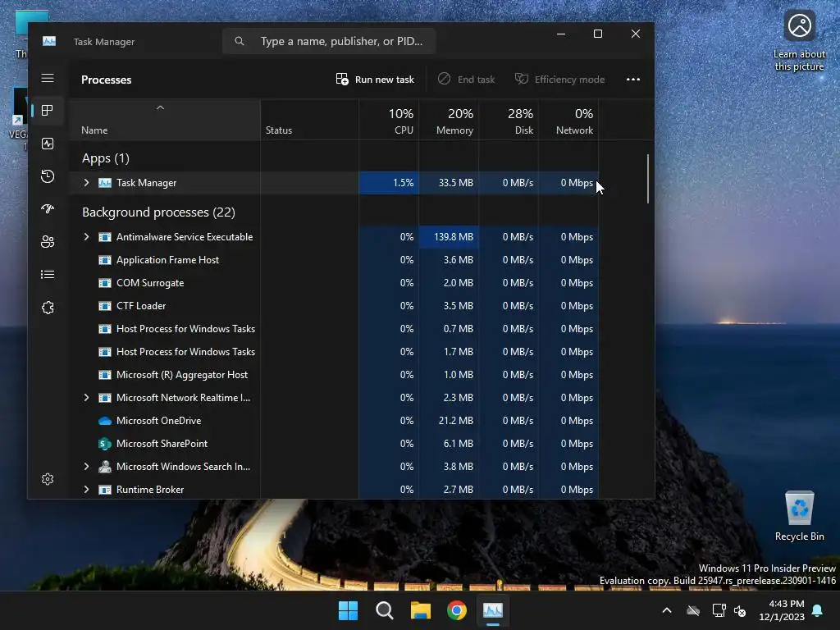Image resolution: width=840 pixels, height=630 pixels.
Task: Sort processes by Network column
Action: click(568, 121)
